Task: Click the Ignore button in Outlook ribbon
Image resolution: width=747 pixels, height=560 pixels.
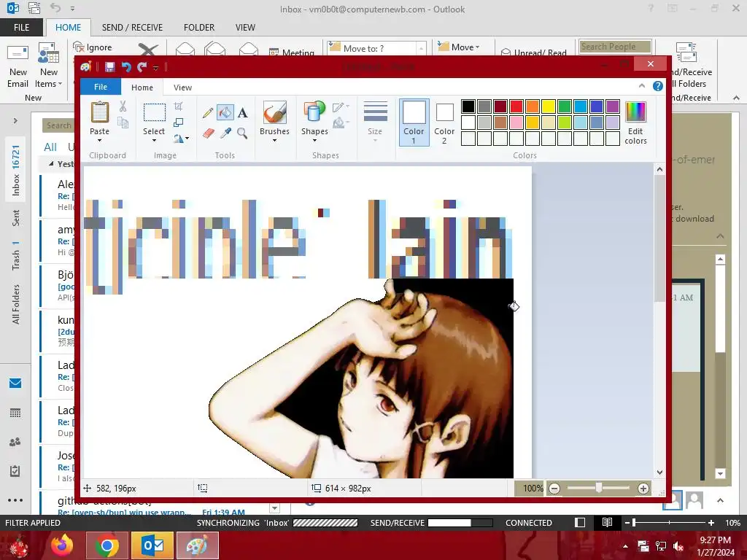Action: (93, 47)
